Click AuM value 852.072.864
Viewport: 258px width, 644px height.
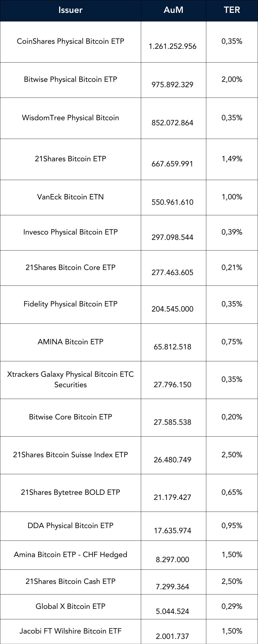click(173, 123)
